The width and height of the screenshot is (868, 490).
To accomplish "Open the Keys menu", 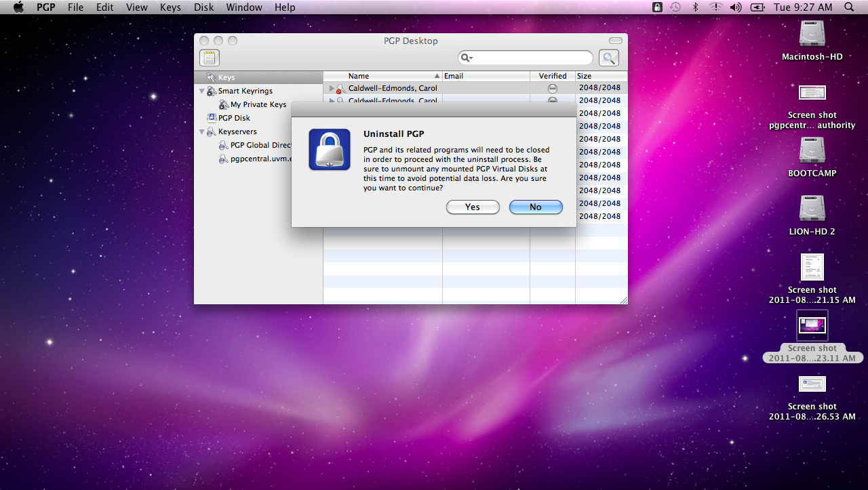I will [x=170, y=7].
